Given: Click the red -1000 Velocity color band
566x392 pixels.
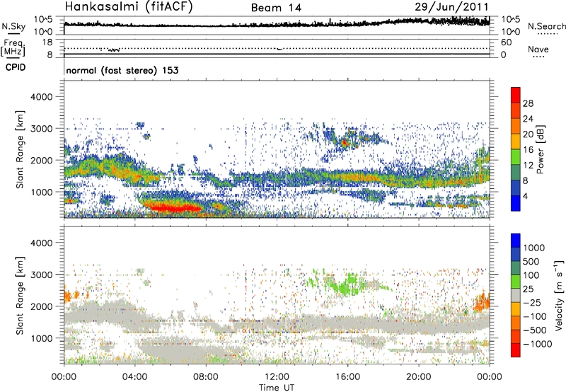Looking at the screenshot, I should tap(516, 350).
